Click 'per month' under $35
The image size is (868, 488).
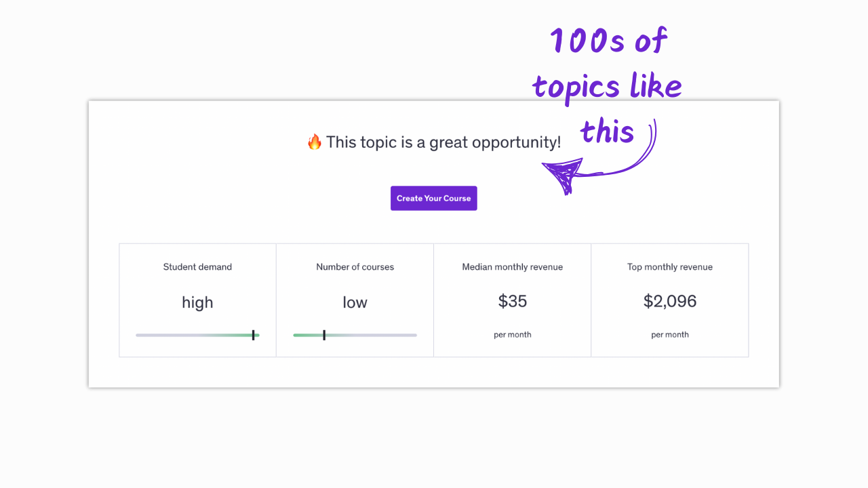pos(513,335)
